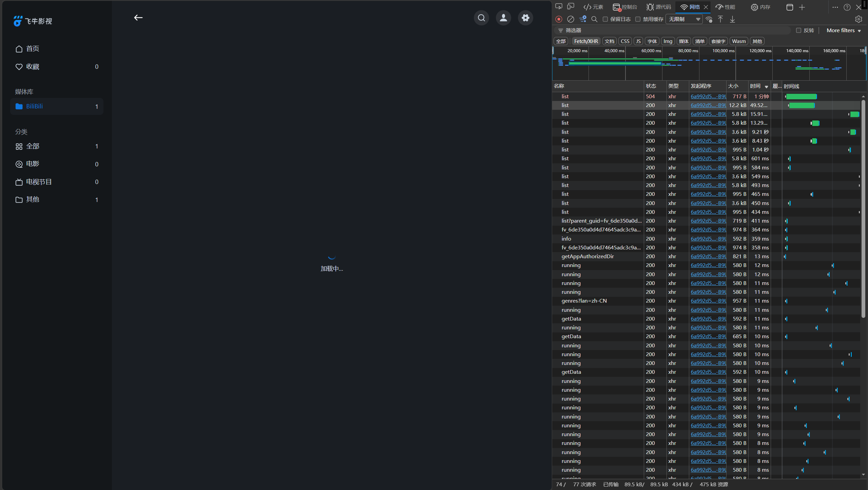Toggle the network filter icon

point(583,19)
